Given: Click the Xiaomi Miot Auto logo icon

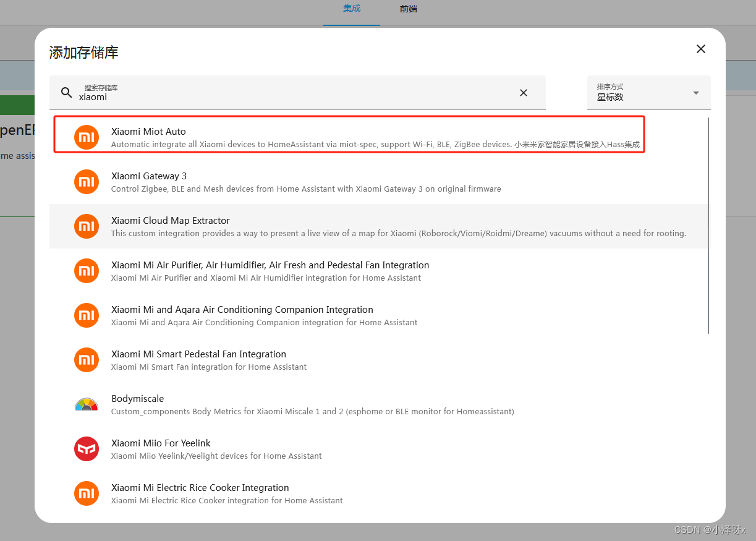Looking at the screenshot, I should coord(87,137).
